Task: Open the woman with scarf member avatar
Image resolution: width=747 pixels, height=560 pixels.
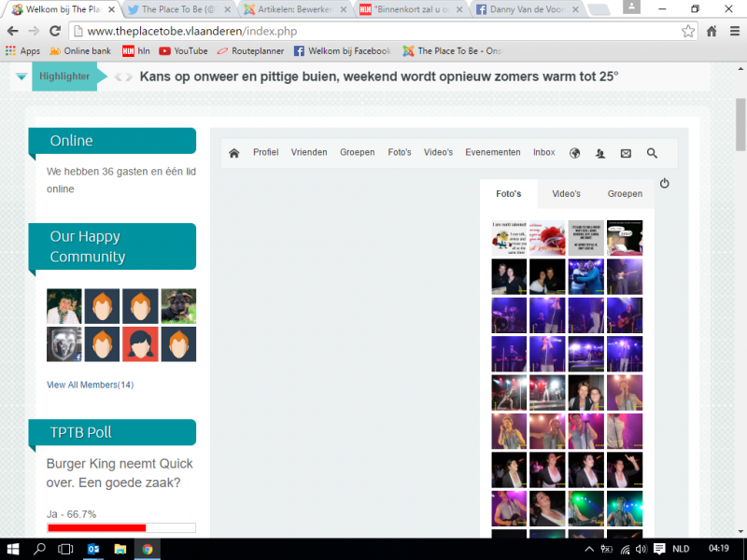Action: click(x=64, y=306)
